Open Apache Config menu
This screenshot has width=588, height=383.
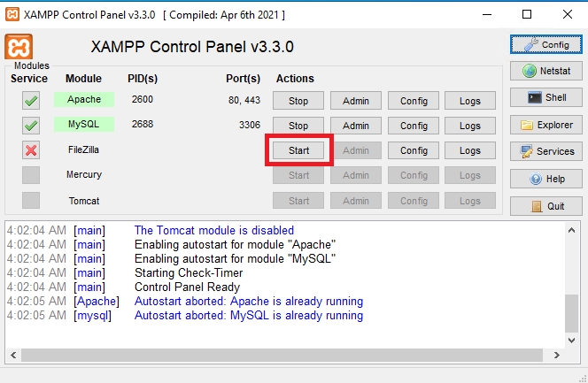coord(414,101)
